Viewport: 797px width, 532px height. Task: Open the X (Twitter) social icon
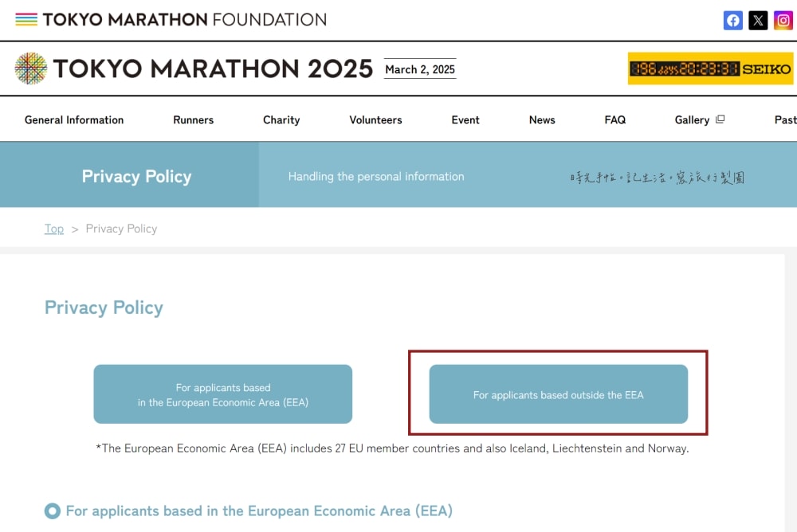click(x=758, y=21)
